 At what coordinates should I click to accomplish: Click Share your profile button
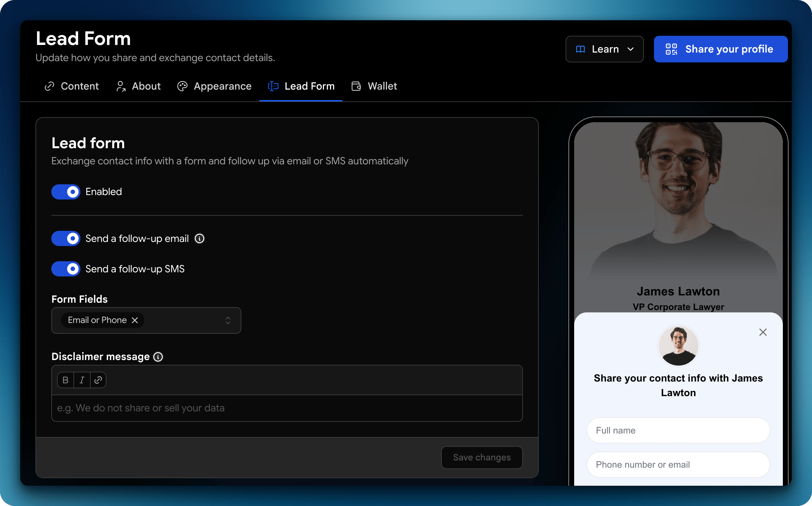click(720, 49)
